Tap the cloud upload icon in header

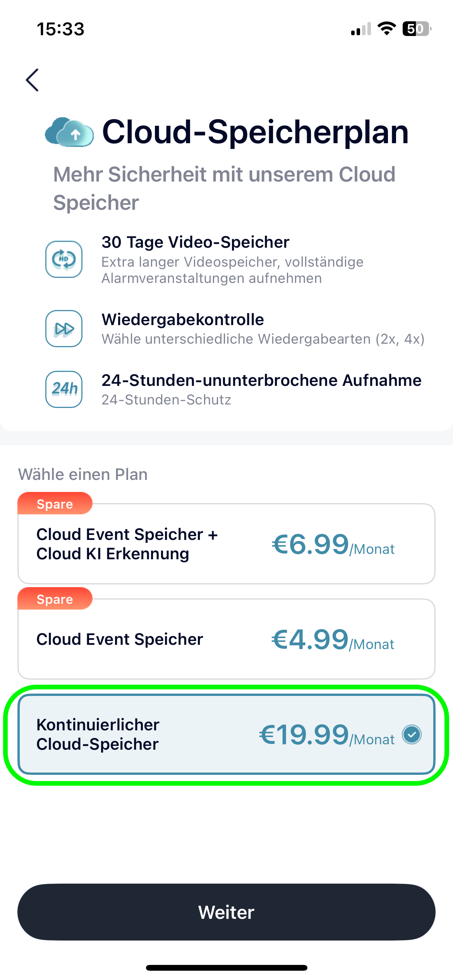point(70,132)
